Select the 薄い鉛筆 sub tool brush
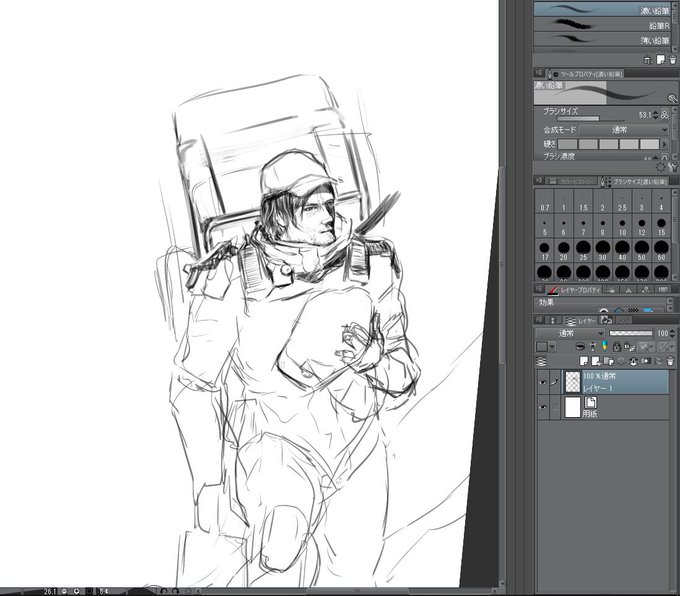This screenshot has height=596, width=680. [602, 40]
